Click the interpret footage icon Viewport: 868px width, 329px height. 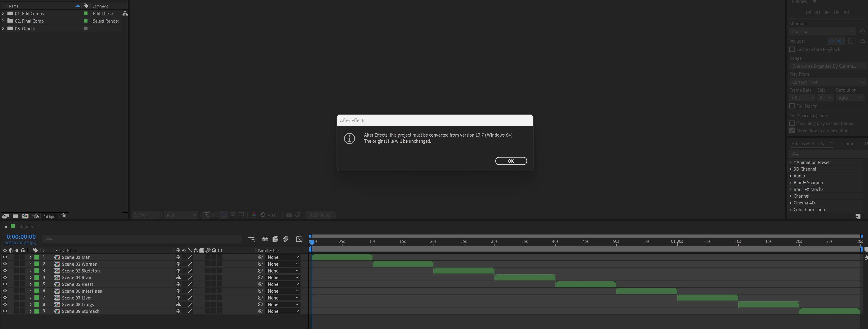(x=5, y=216)
